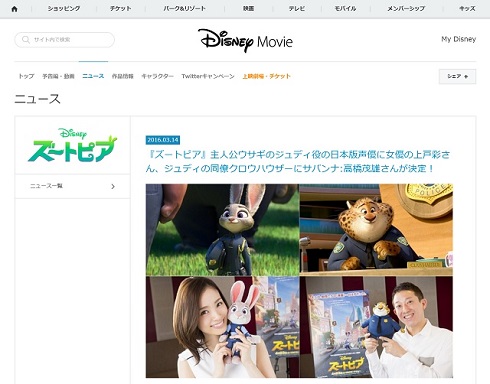Image resolution: width=490 pixels, height=384 pixels.
Task: Go to キャラクター tab
Action: click(x=157, y=76)
